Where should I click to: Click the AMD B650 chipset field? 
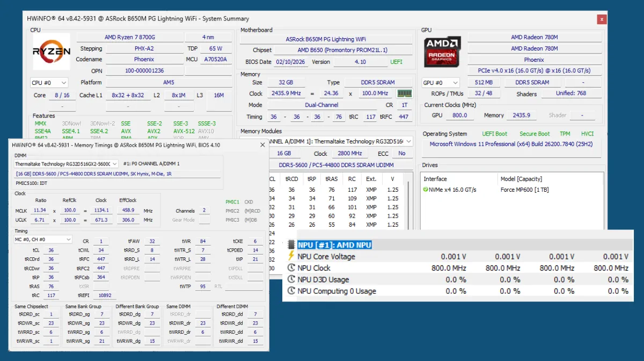tap(342, 50)
